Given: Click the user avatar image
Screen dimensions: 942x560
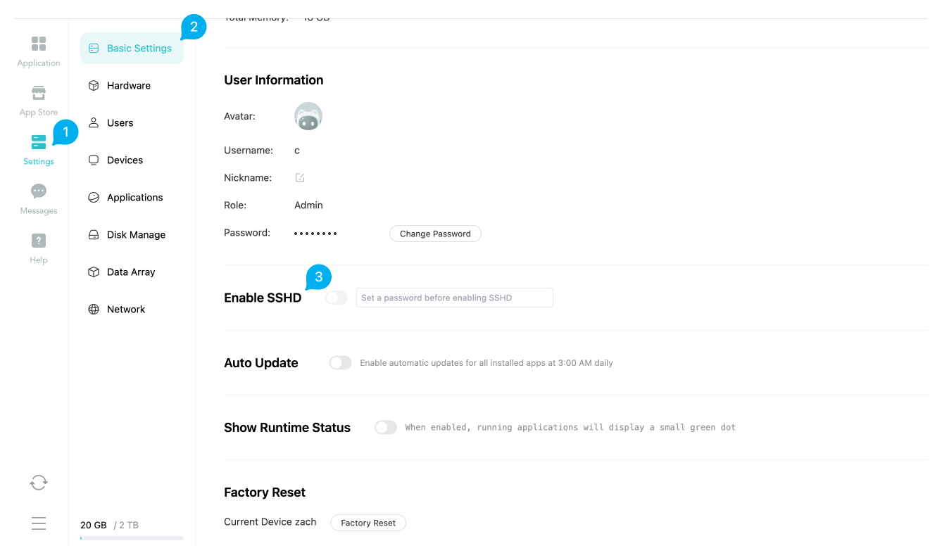Looking at the screenshot, I should tap(308, 117).
